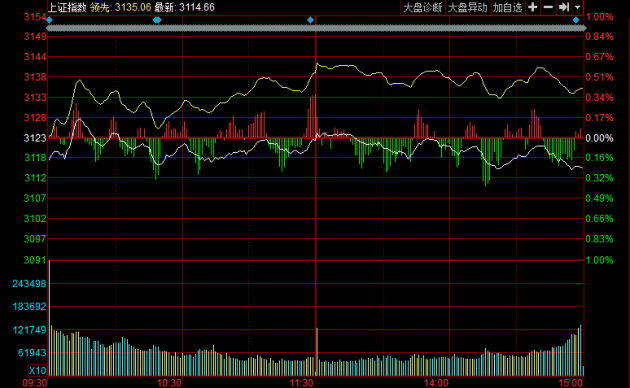Screen dimensions: 630x388
Task: Click the 0.83% percent label
Action: click(599, 239)
